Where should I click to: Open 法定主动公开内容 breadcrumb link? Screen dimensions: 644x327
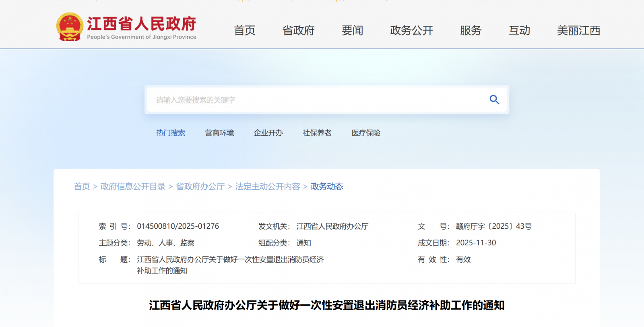tap(268, 186)
